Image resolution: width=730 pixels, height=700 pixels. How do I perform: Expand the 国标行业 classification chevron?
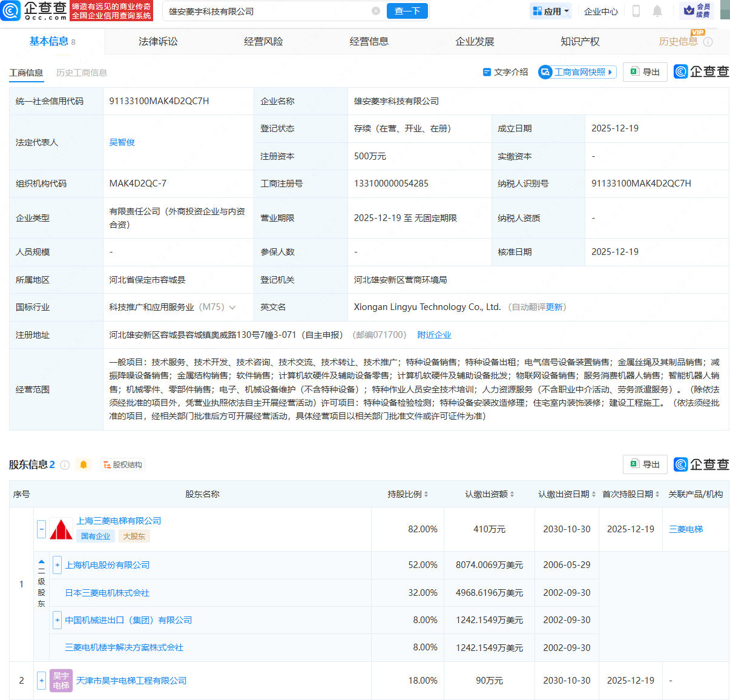click(232, 308)
